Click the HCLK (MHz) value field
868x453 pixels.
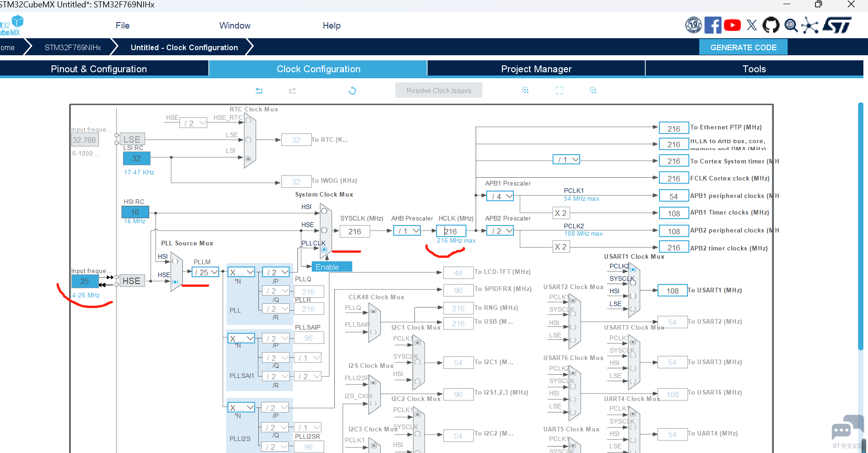[451, 231]
